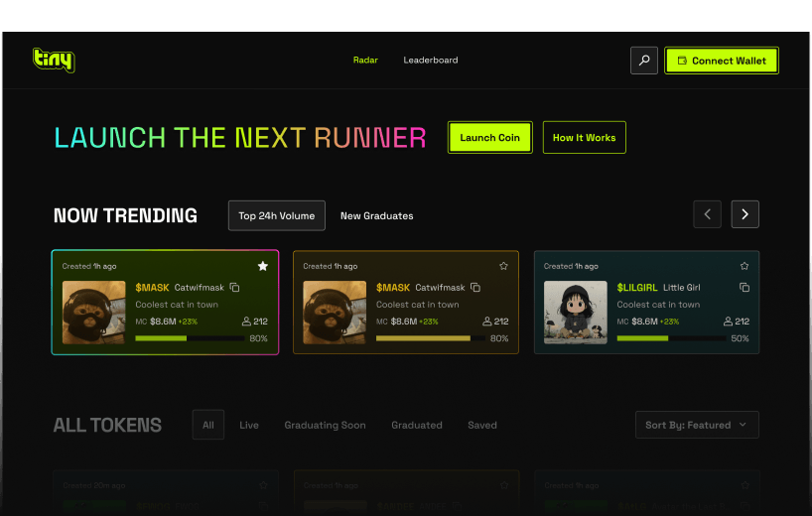Viewport: 812px width, 516px height.
Task: Open the Little Girl token thumbnail image
Action: tap(576, 313)
